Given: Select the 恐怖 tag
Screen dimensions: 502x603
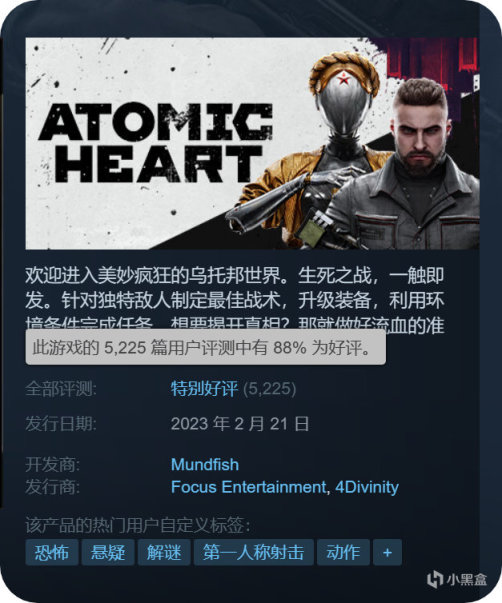Looking at the screenshot, I should 52,552.
